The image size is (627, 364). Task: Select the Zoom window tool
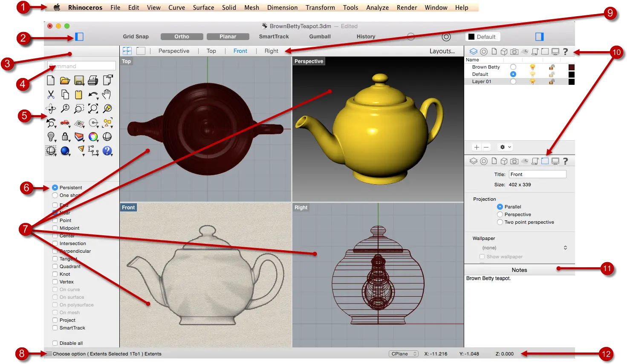[x=79, y=109]
